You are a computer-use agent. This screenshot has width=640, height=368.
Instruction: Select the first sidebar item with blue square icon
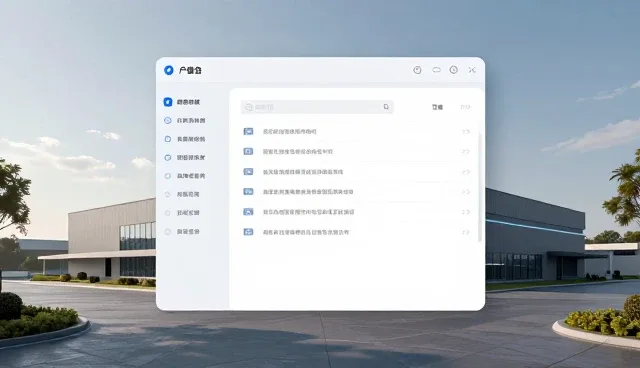tap(168, 102)
